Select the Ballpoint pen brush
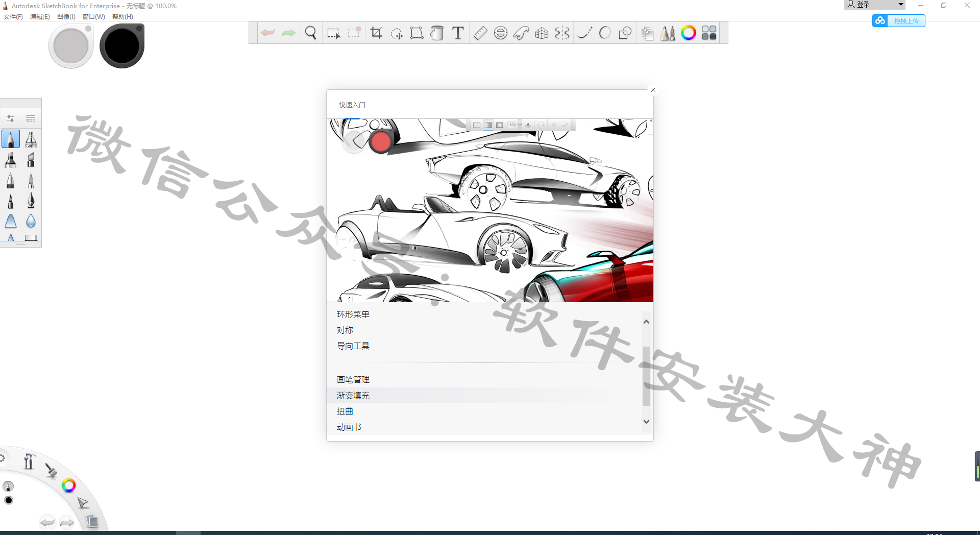980x535 pixels. (11, 180)
